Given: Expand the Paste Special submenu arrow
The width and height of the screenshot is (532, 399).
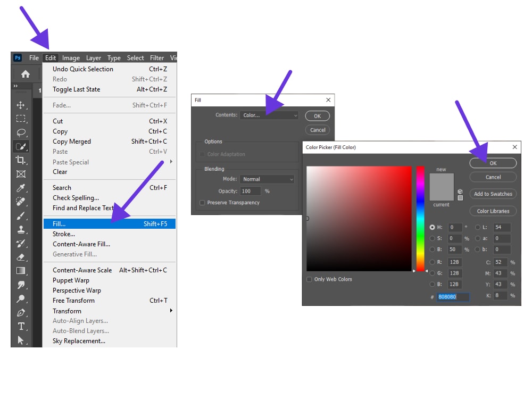Looking at the screenshot, I should [x=171, y=162].
